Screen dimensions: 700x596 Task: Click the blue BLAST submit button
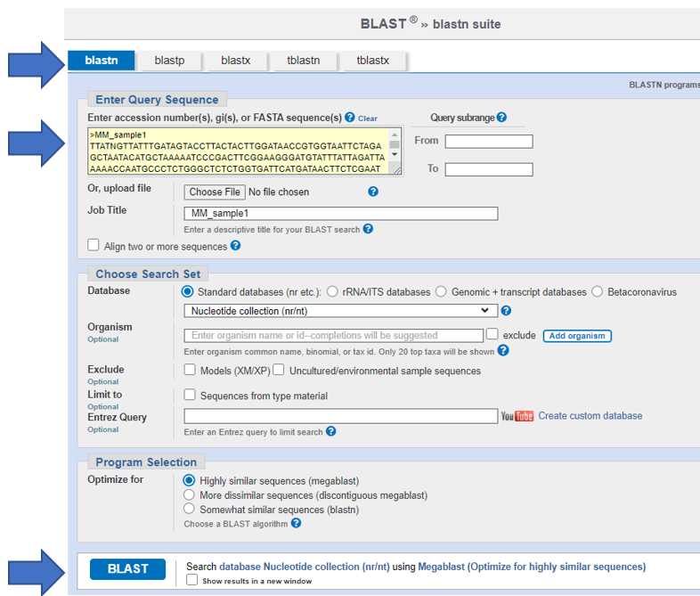(x=127, y=569)
